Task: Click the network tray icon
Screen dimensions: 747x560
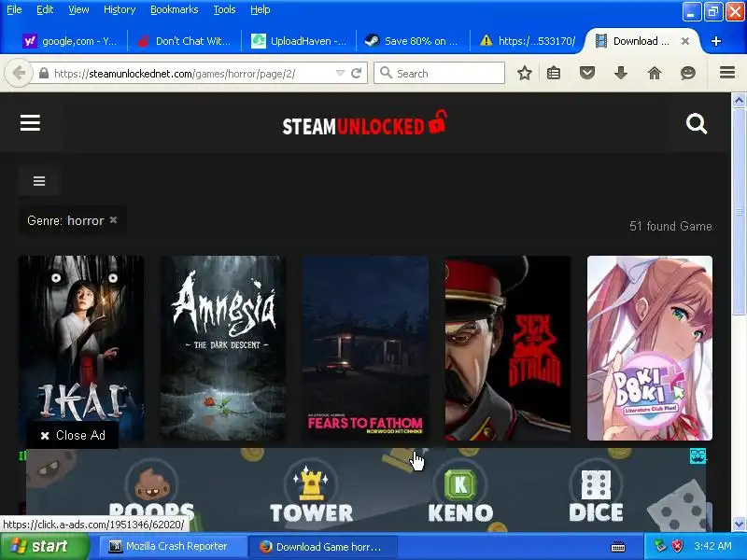Action: tap(660, 546)
